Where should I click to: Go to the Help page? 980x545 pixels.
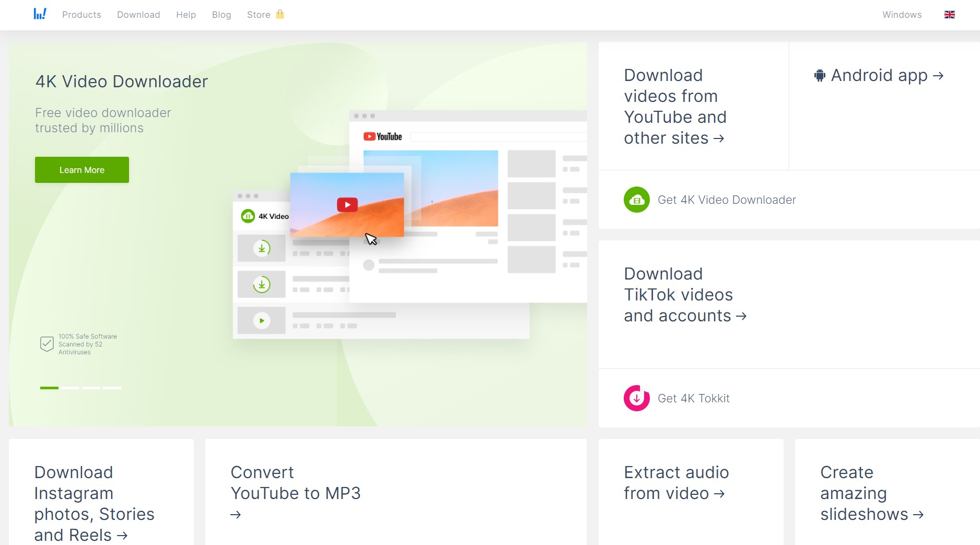click(x=186, y=15)
